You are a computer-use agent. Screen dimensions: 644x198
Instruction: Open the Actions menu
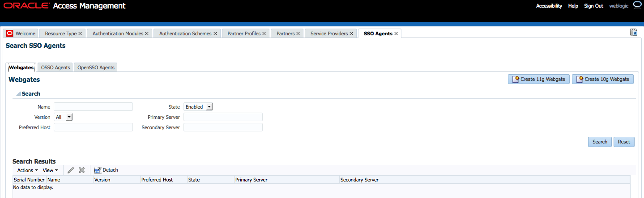pyautogui.click(x=28, y=170)
